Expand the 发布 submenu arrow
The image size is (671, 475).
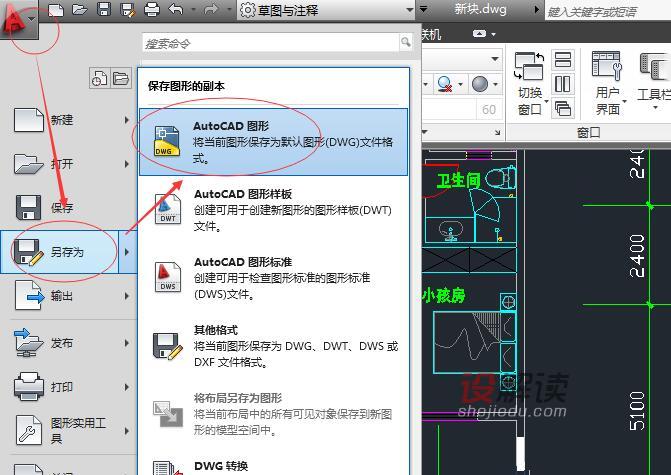127,343
